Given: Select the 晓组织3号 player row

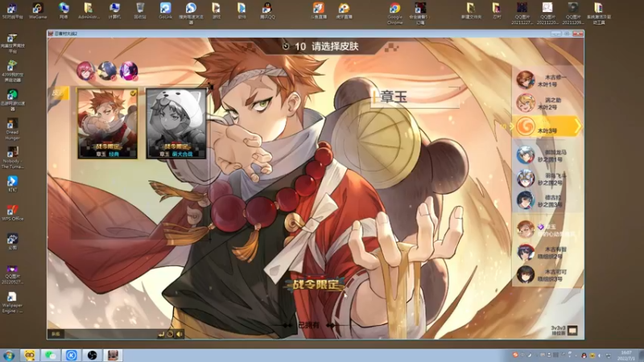Looking at the screenshot, I should (547, 275).
